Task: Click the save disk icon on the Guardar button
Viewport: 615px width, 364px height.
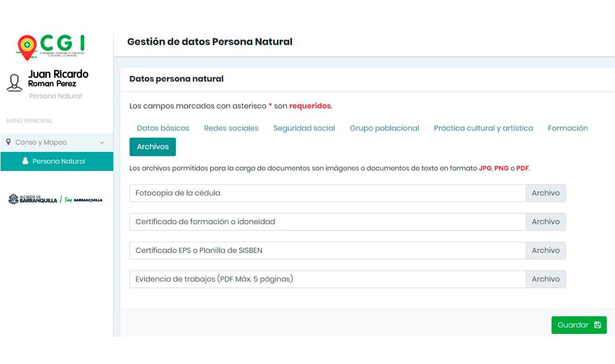Action: point(597,325)
